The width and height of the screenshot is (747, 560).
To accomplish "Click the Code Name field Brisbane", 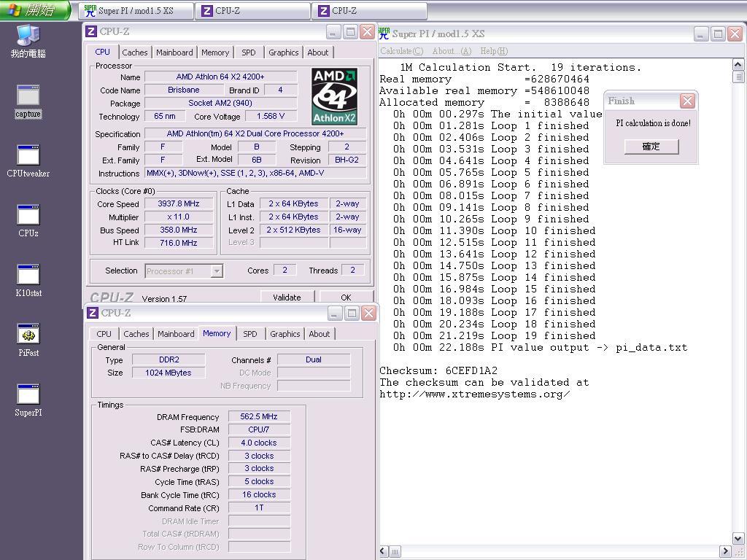I will (x=183, y=90).
